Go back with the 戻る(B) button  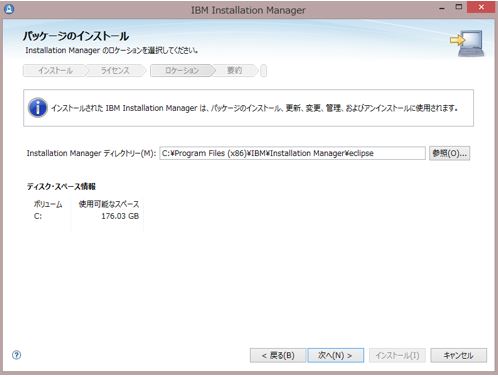(x=278, y=355)
